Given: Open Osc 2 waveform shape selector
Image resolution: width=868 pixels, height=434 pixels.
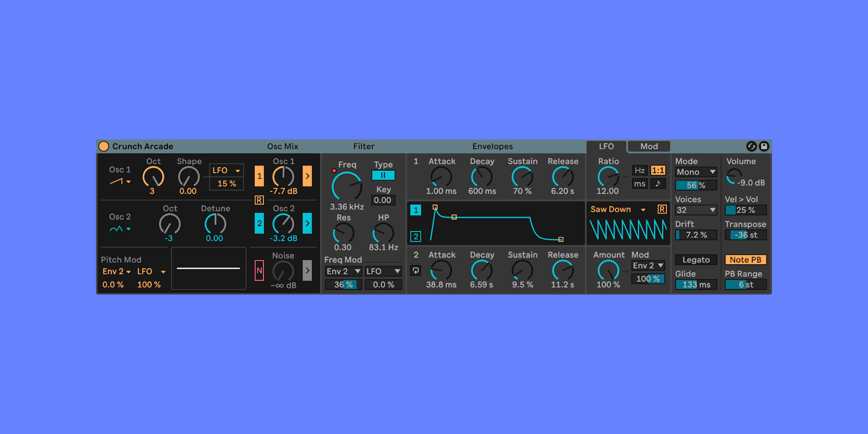Looking at the screenshot, I should click(x=120, y=229).
